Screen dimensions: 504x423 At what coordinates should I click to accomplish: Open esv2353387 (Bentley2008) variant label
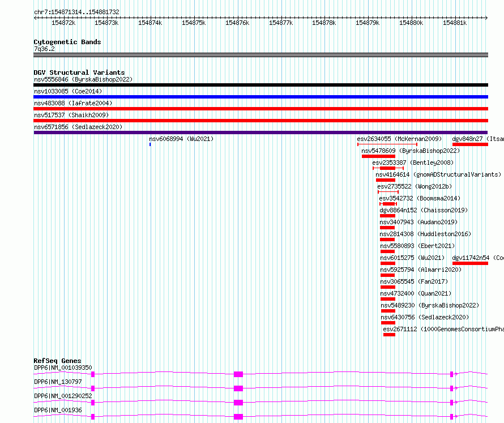coord(413,163)
